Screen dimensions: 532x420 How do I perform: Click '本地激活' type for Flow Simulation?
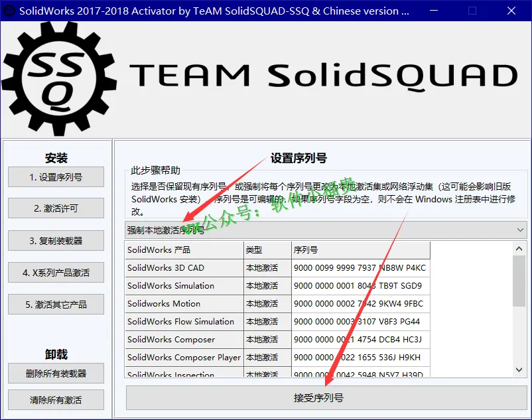(x=267, y=322)
